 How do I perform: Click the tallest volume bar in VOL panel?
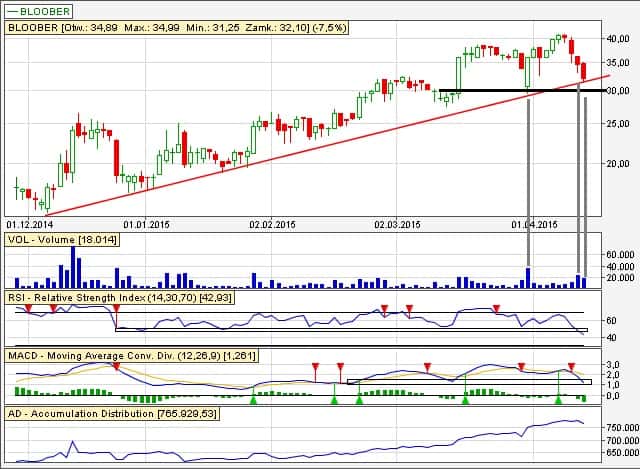tap(73, 267)
